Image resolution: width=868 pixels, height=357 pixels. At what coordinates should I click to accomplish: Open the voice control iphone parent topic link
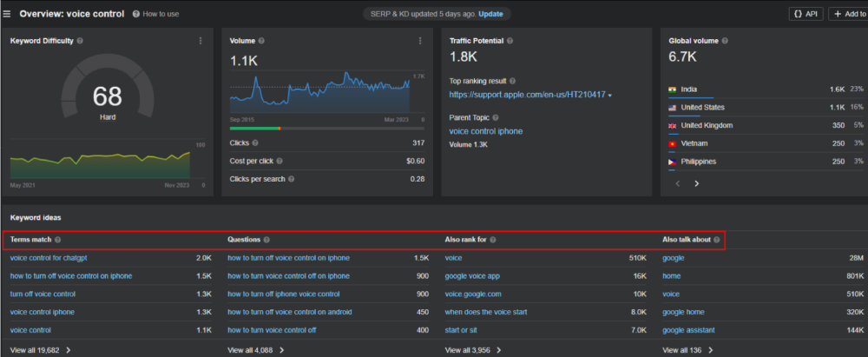pos(485,131)
